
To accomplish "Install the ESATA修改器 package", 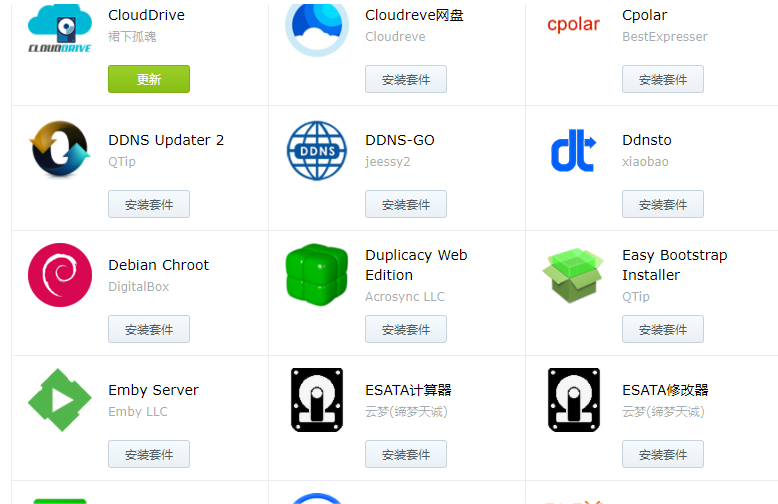I will [663, 454].
